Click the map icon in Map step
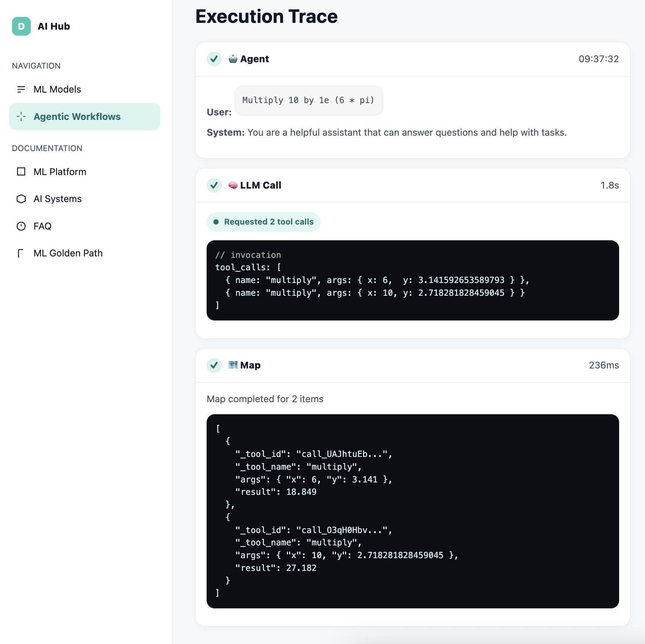This screenshot has width=645, height=644. click(233, 365)
